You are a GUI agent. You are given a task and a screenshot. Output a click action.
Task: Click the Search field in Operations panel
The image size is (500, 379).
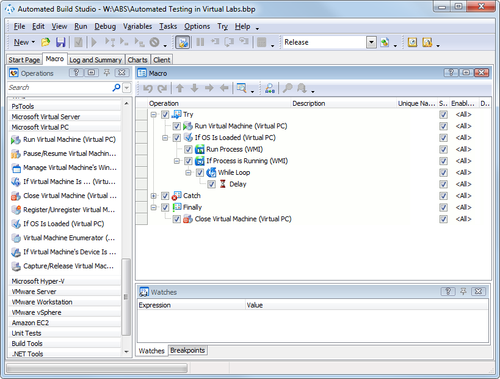click(x=60, y=88)
